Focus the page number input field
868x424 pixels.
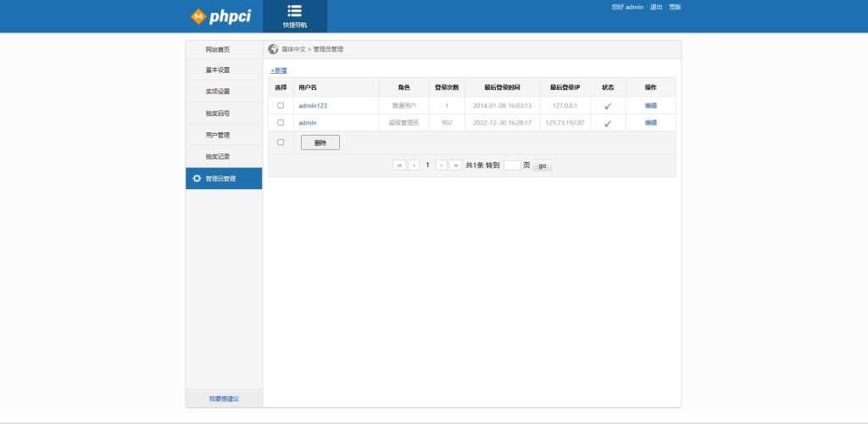pyautogui.click(x=512, y=165)
